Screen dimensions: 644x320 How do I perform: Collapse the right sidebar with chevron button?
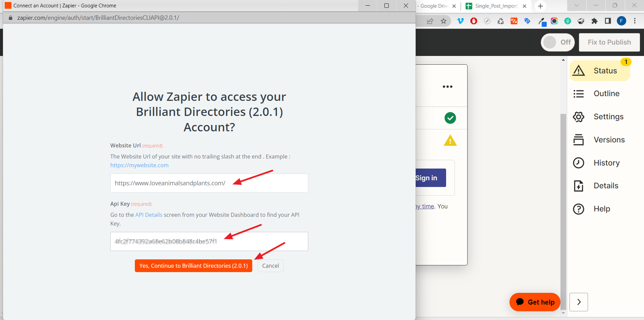[x=579, y=302]
